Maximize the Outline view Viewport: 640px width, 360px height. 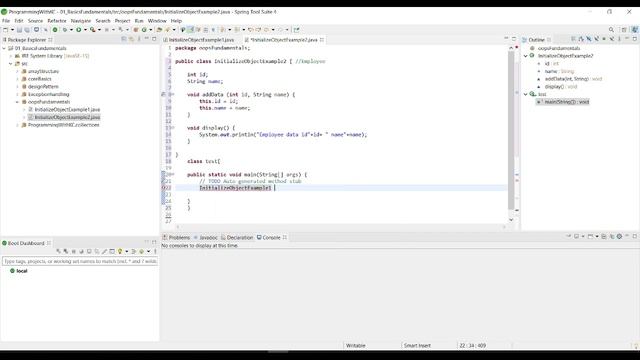(635, 39)
